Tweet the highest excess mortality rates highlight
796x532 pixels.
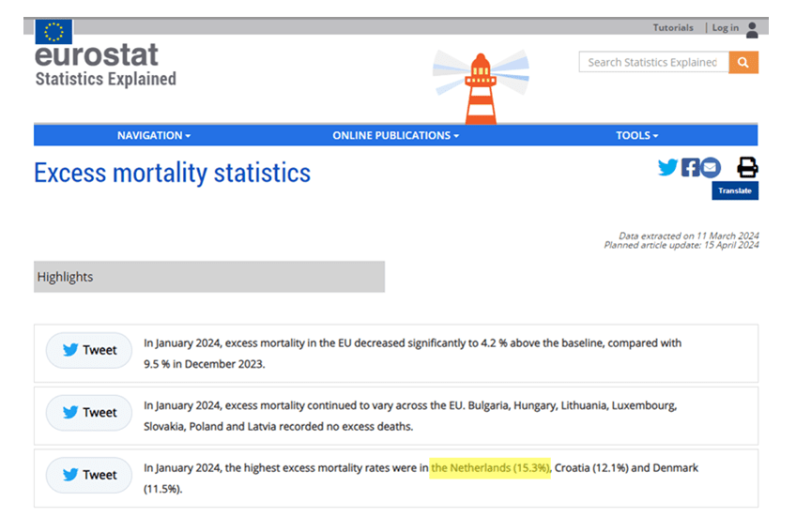coord(89,475)
